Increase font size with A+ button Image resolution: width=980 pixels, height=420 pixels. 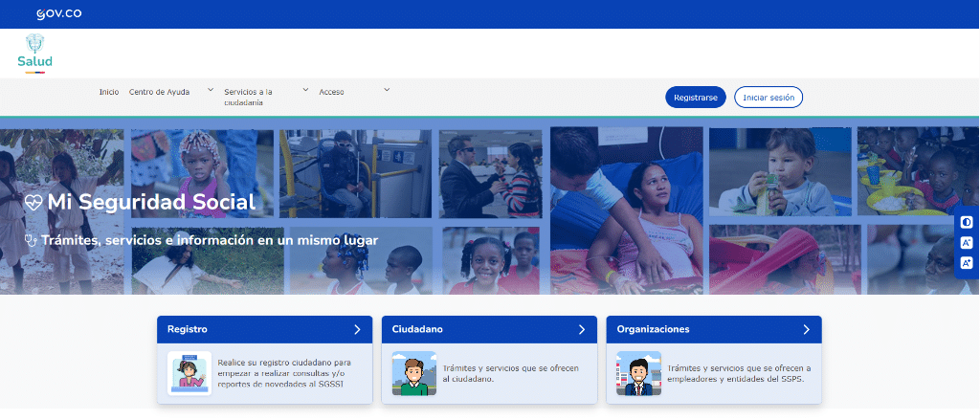(x=967, y=262)
